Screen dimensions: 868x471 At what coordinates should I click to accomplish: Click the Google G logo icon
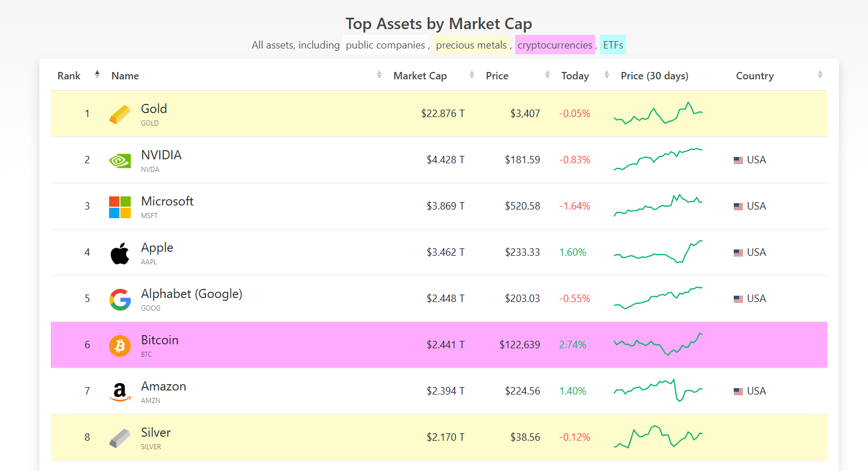click(x=120, y=299)
